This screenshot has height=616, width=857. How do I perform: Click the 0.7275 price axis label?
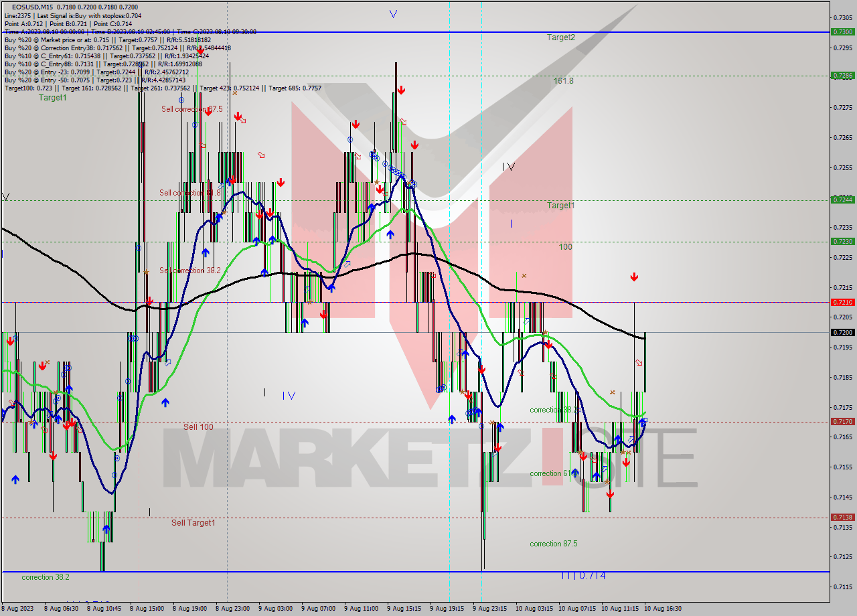coord(842,108)
